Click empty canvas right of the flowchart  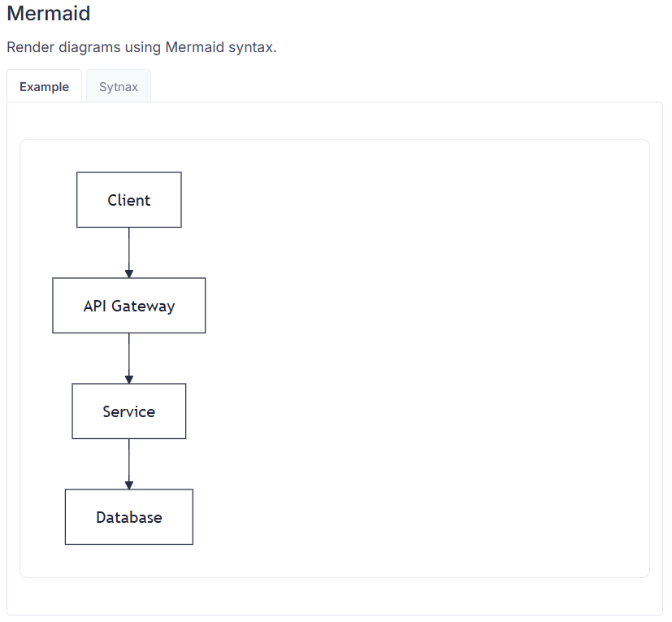click(x=423, y=358)
